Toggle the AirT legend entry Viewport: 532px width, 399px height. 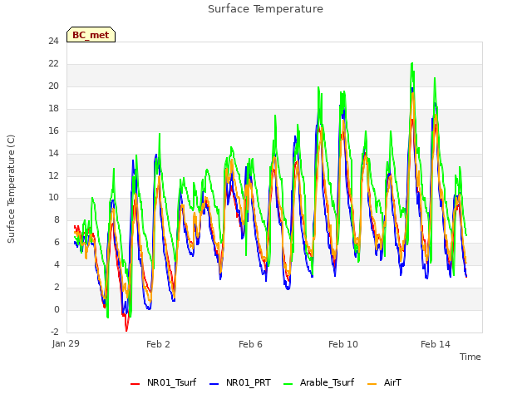coord(384,382)
